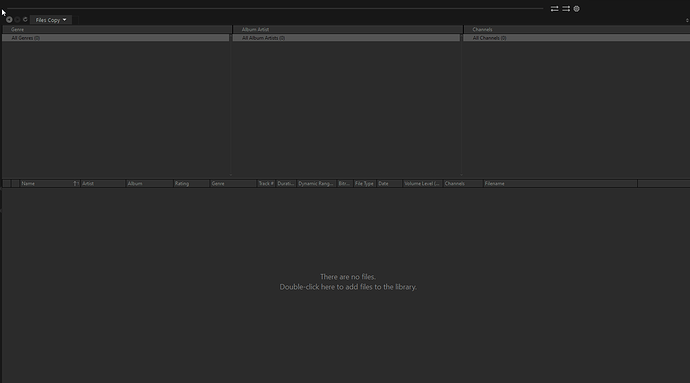Click the Filename column header
The width and height of the screenshot is (690, 383).
[x=560, y=184]
